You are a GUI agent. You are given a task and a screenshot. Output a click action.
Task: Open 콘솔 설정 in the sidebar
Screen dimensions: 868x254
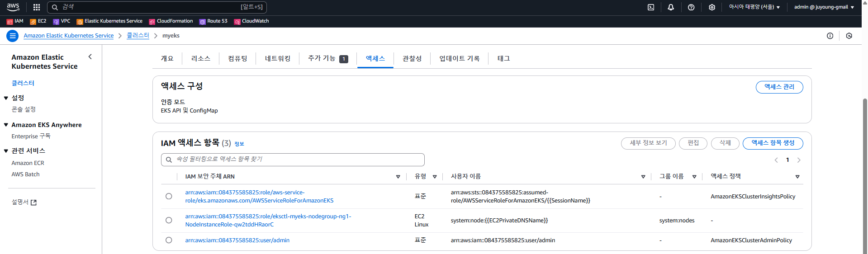(x=24, y=109)
